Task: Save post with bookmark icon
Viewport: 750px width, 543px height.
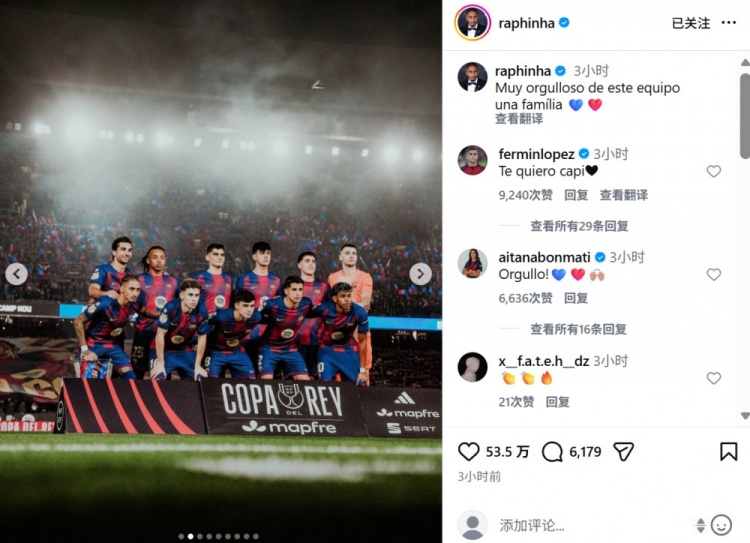Action: tap(728, 452)
